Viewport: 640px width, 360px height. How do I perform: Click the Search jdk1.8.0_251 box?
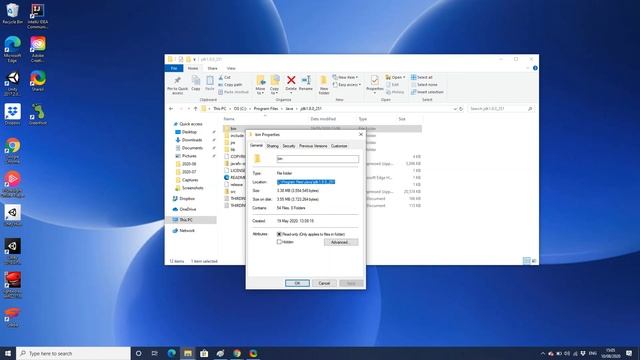click(501, 109)
